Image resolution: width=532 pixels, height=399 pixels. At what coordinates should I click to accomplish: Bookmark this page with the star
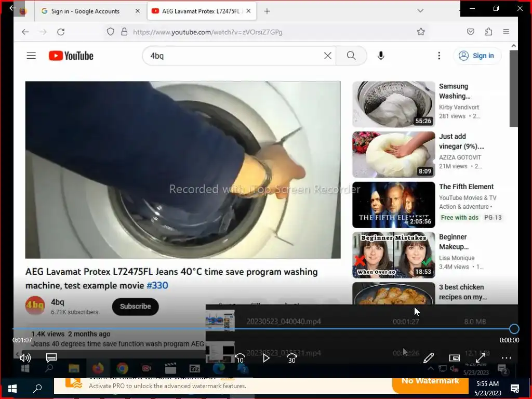[421, 32]
